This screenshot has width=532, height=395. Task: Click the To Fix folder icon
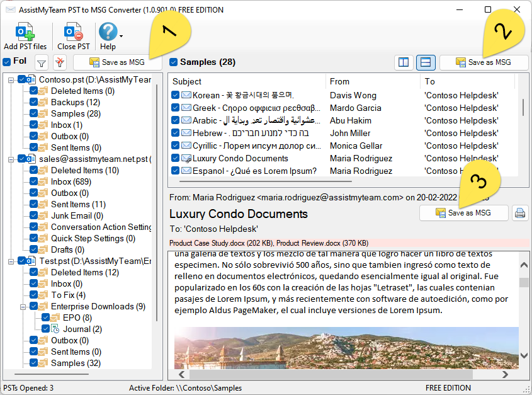click(43, 295)
